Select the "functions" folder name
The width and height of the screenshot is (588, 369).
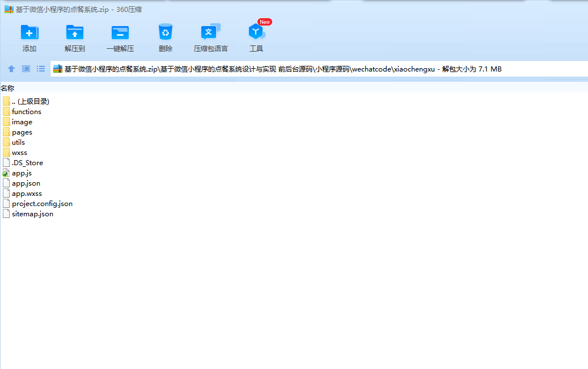point(27,111)
